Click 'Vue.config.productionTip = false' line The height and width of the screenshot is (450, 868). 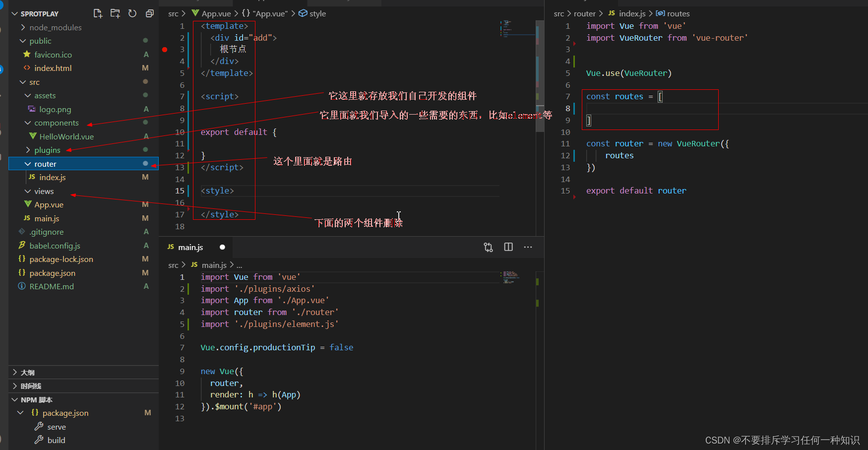(x=277, y=347)
